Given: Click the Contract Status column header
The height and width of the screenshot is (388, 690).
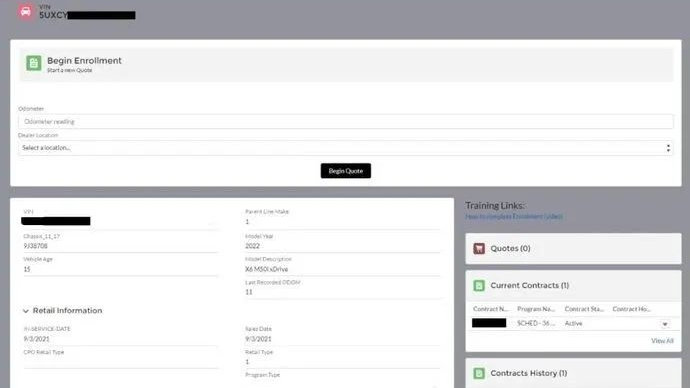Looking at the screenshot, I should [x=584, y=309].
